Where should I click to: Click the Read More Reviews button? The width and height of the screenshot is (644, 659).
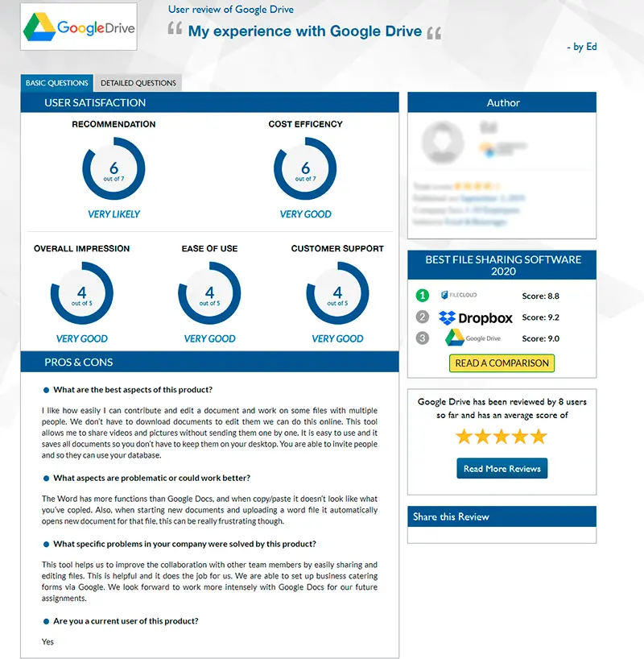502,469
